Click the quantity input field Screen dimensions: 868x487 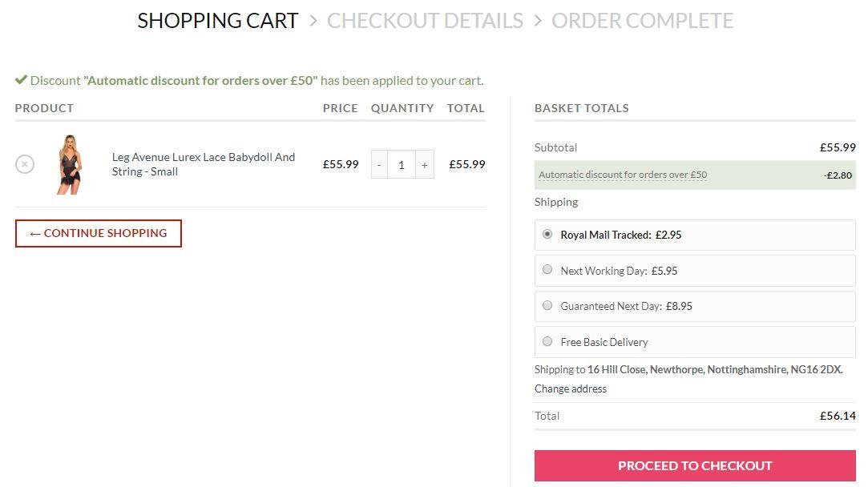pyautogui.click(x=402, y=164)
